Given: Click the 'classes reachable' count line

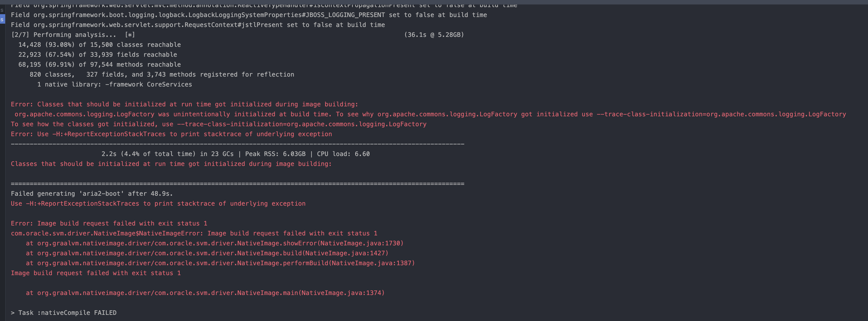Looking at the screenshot, I should tap(99, 45).
